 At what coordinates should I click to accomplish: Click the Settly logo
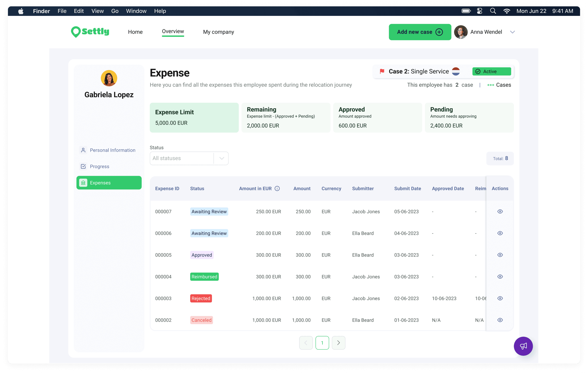(x=90, y=32)
